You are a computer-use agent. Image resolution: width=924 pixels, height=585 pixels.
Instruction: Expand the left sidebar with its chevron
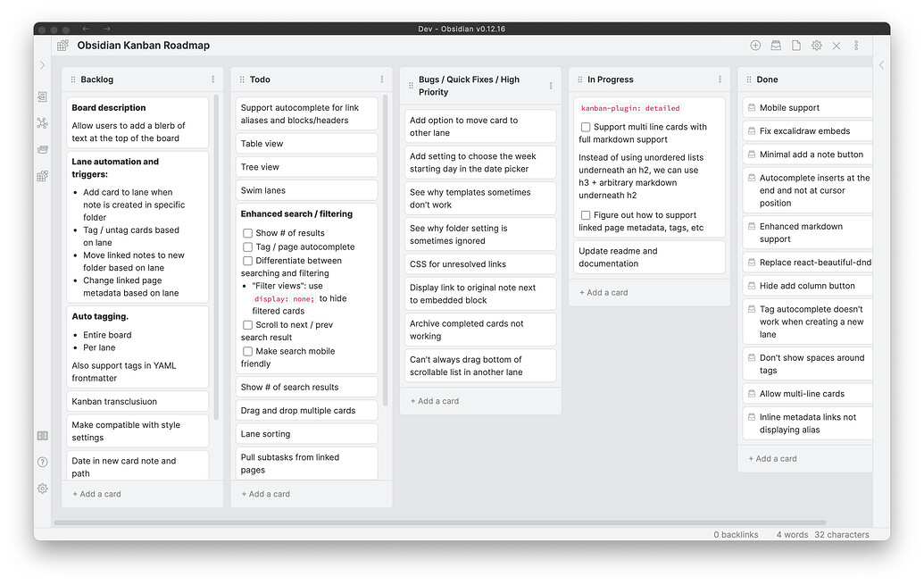point(42,64)
